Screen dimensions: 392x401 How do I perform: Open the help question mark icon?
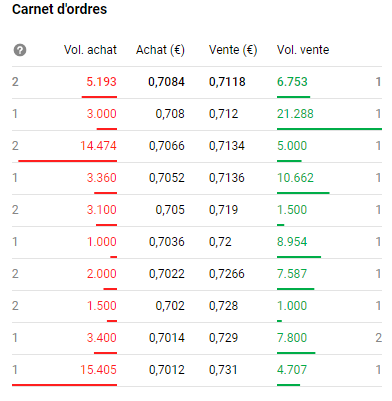pos(20,50)
